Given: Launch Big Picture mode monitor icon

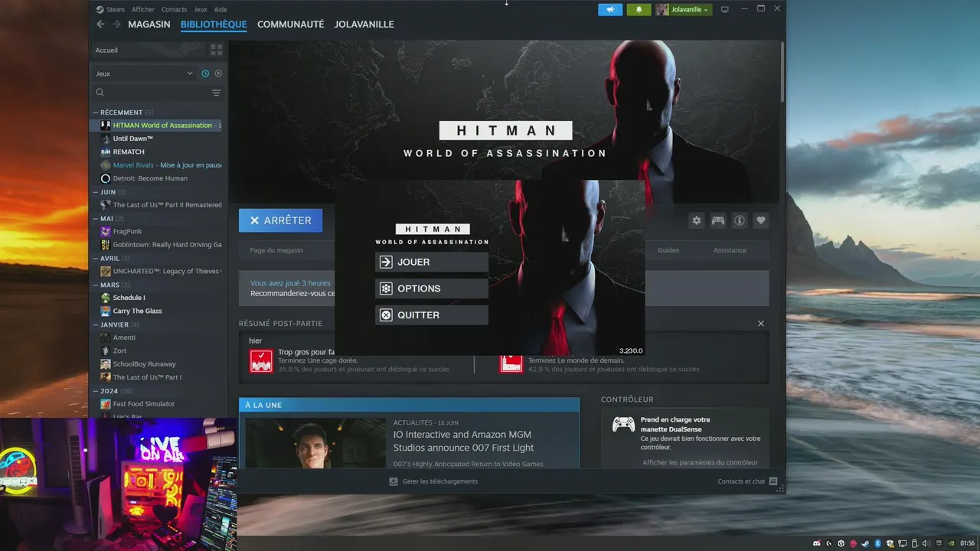Looking at the screenshot, I should click(x=724, y=9).
